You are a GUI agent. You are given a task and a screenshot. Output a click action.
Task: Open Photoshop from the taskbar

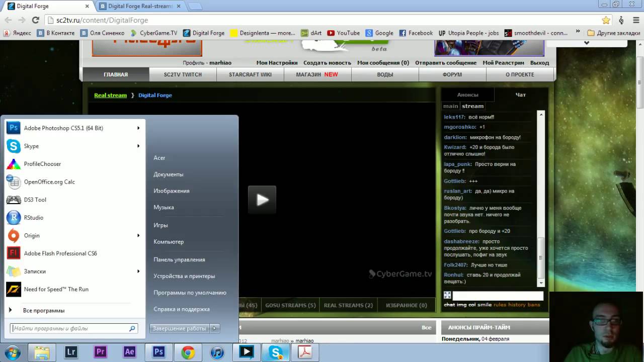tap(158, 352)
